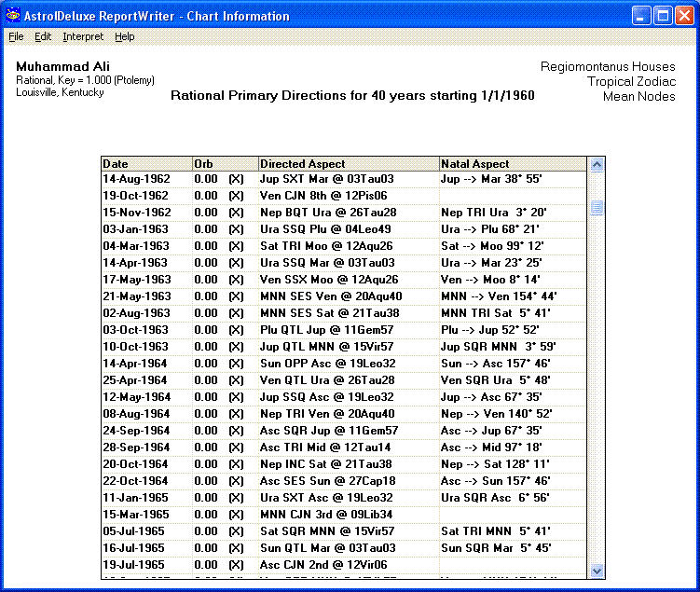700x592 pixels.
Task: Sort by the Directed Aspect column header
Action: 348,164
